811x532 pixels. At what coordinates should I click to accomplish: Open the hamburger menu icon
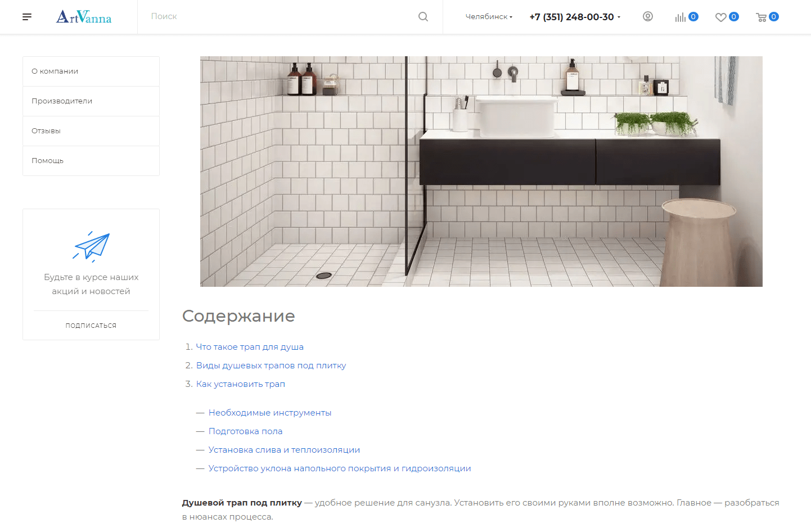tap(27, 17)
